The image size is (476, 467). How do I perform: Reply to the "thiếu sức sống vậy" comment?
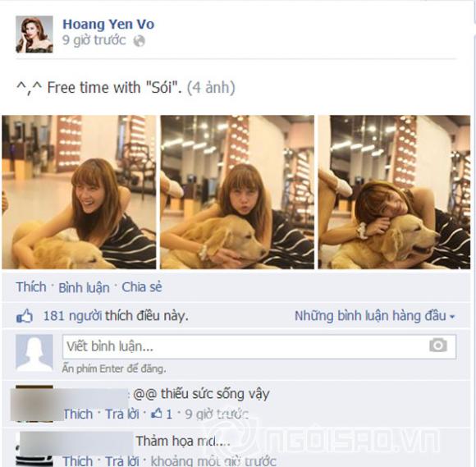(x=122, y=414)
